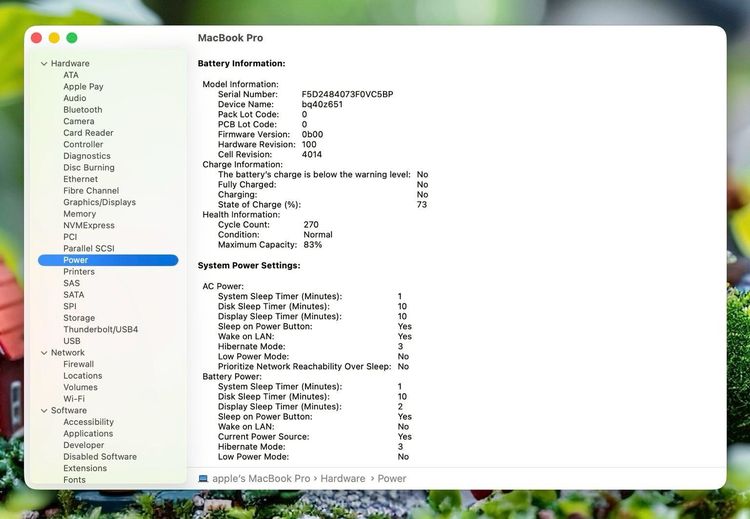Viewport: 750px width, 519px height.
Task: Open the Thunderbolt/USB4 entry
Action: (x=100, y=330)
